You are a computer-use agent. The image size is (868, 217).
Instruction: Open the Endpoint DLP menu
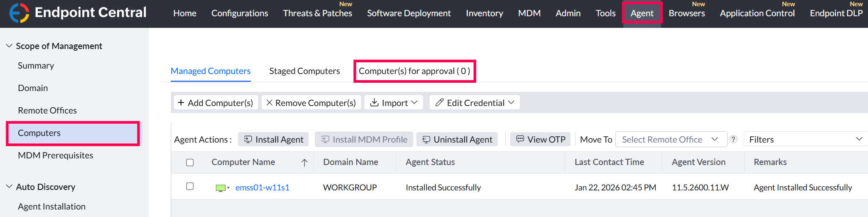[836, 13]
